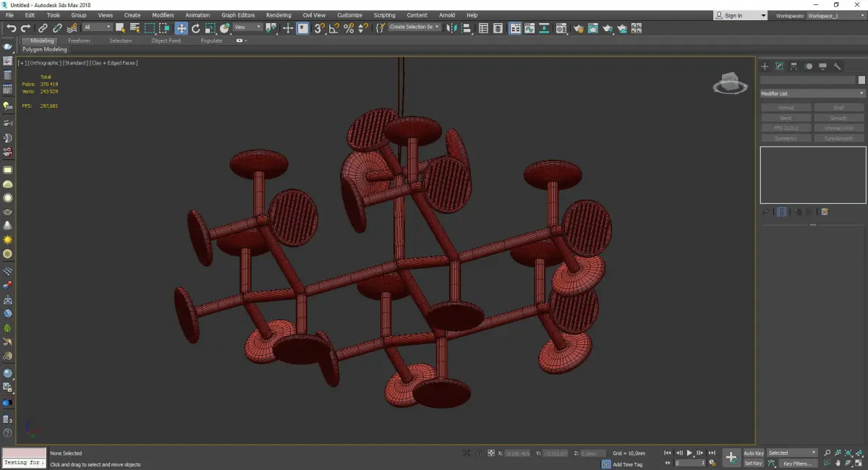Open Key Filters dialog button
The width and height of the screenshot is (868, 470).
point(798,463)
